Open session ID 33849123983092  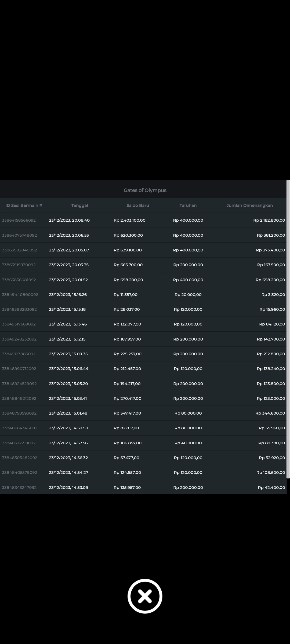pyautogui.click(x=19, y=354)
